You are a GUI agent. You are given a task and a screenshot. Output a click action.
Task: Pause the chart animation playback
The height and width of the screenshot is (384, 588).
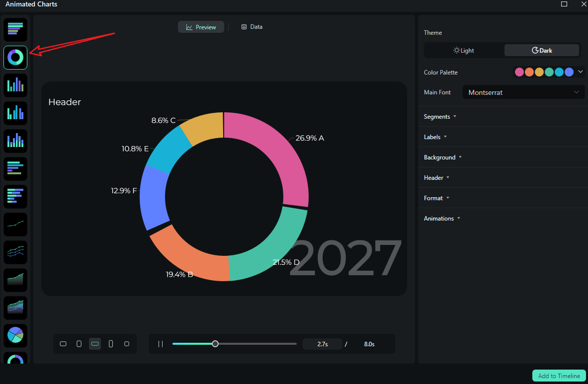[160, 343]
